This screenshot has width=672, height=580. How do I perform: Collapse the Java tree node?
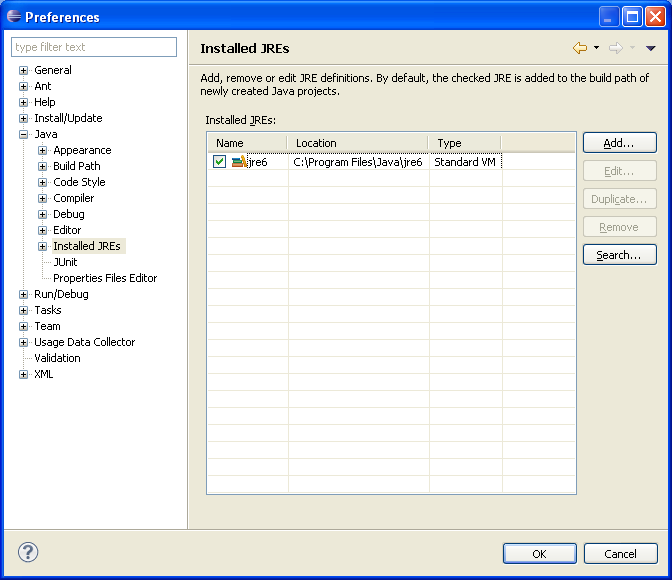(x=24, y=134)
